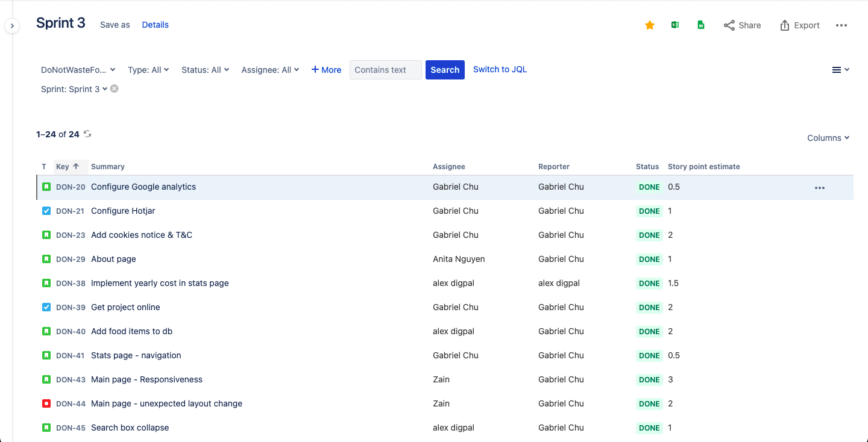Open the filter Details link
This screenshot has height=442, width=868.
(156, 25)
